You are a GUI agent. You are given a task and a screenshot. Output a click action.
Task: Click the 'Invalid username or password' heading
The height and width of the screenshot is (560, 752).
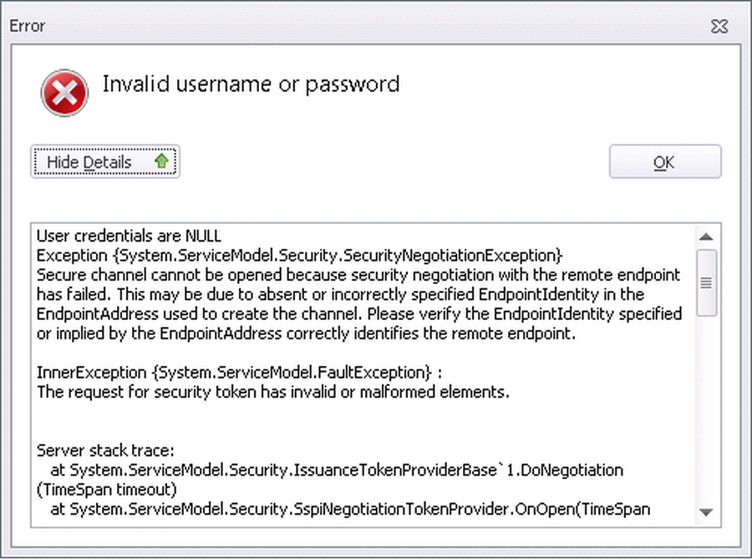point(251,84)
